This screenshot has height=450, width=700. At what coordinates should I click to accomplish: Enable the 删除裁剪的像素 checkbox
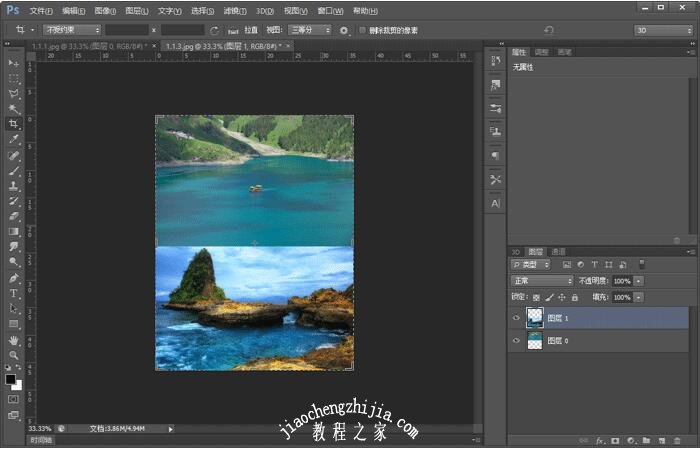point(362,30)
